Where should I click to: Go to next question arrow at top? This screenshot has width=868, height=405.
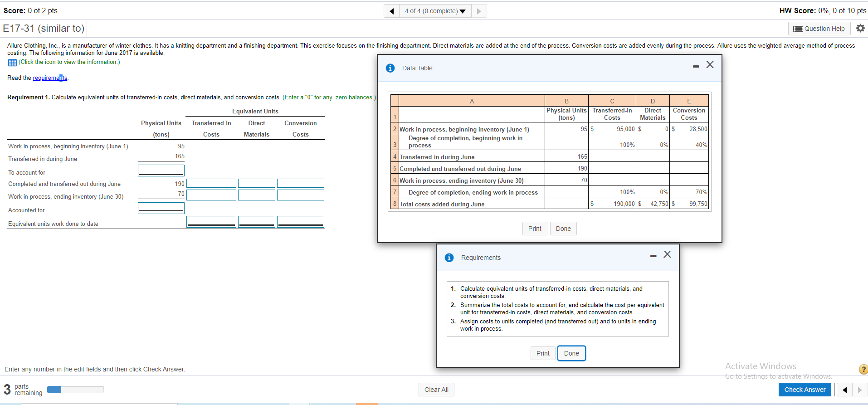click(479, 11)
